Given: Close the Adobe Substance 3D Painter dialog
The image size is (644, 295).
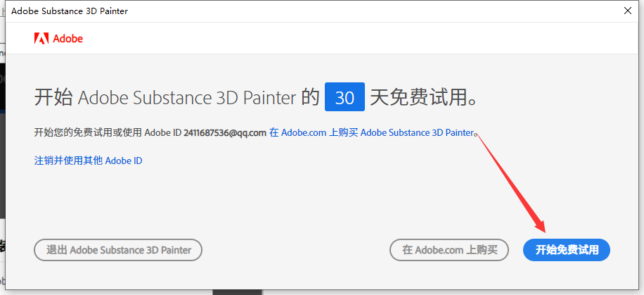Looking at the screenshot, I should point(628,11).
